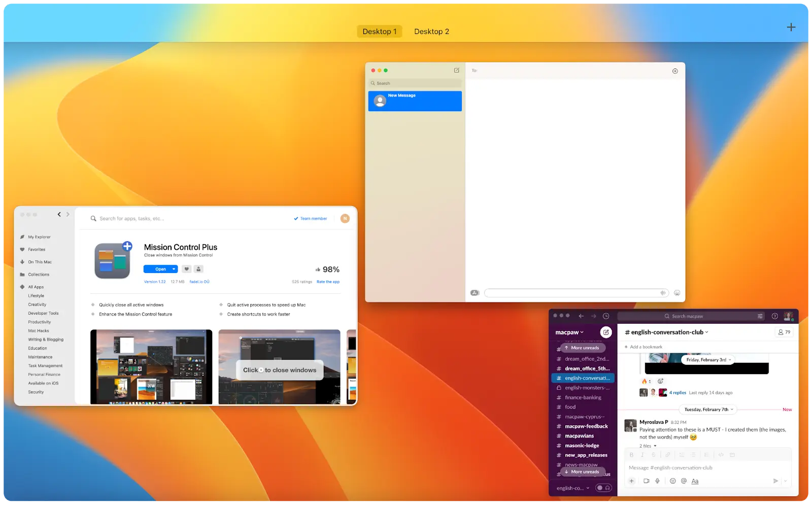This screenshot has height=505, width=812.
Task: Expand the 2 files disclosure arrow
Action: (655, 446)
